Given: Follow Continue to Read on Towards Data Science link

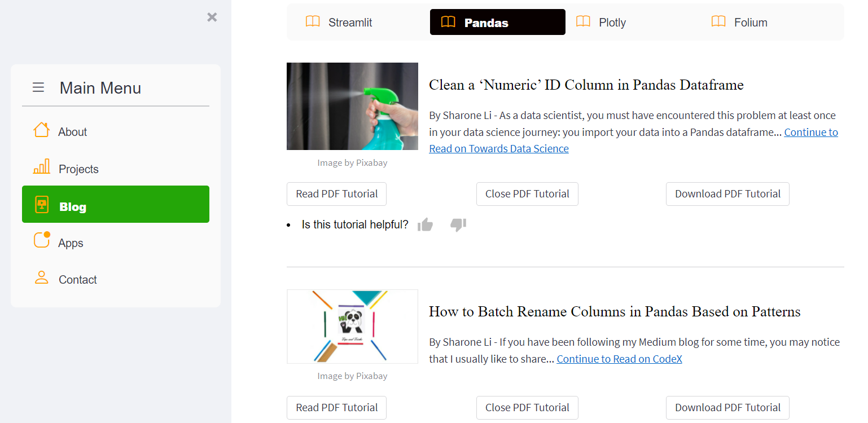Looking at the screenshot, I should click(498, 149).
